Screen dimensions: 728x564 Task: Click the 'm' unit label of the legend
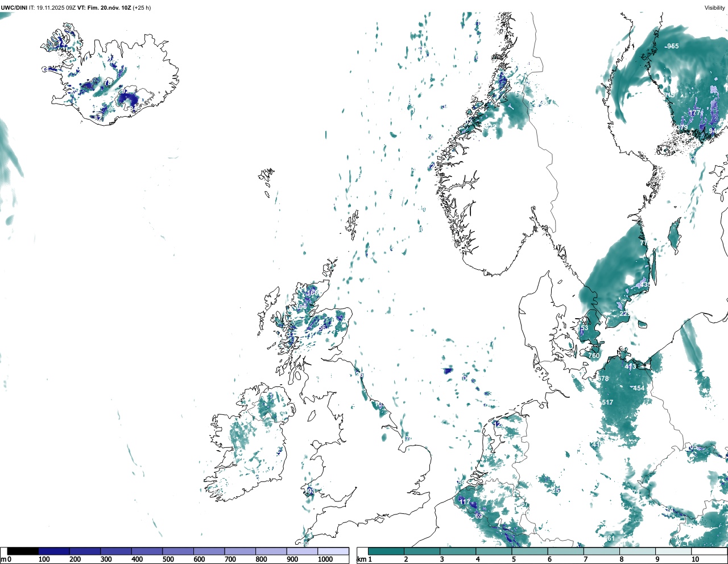tap(3, 559)
